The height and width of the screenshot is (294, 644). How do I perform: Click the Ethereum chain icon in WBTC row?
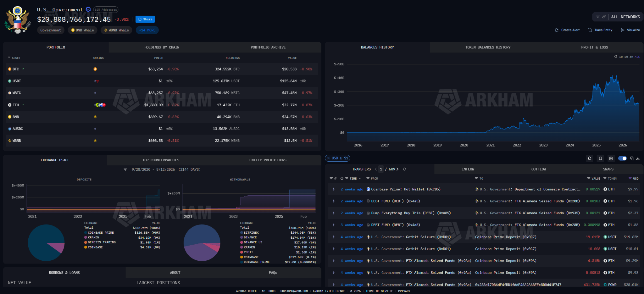[x=95, y=93]
